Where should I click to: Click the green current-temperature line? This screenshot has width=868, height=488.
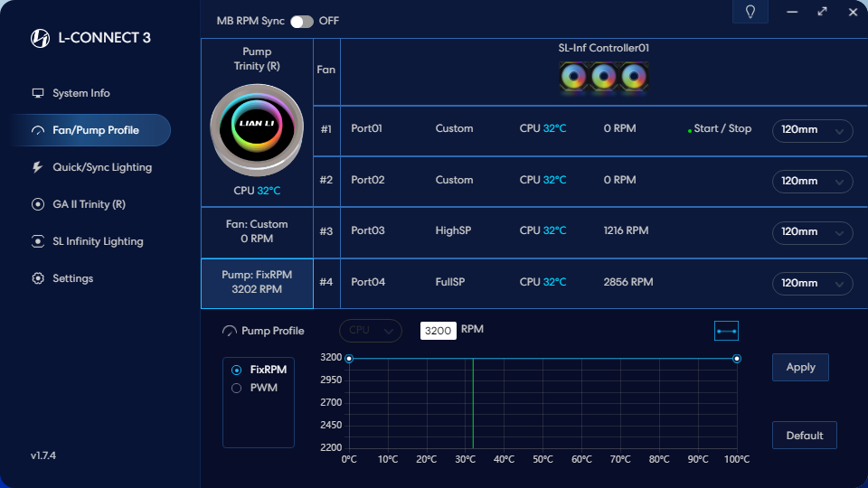click(473, 403)
